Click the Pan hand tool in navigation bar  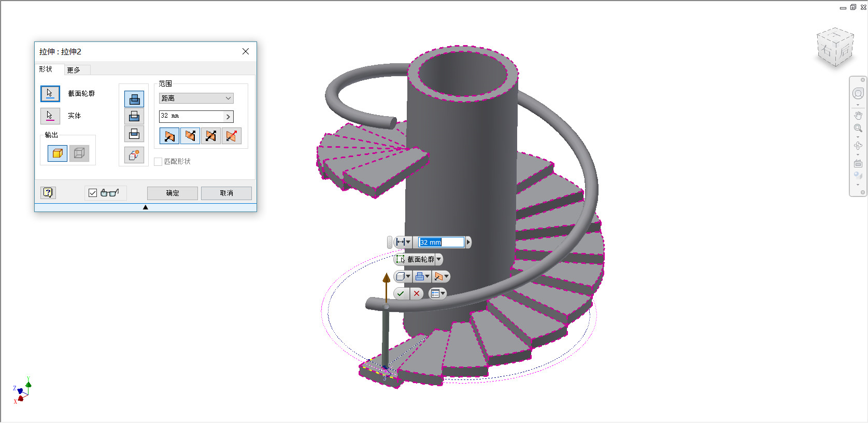click(x=858, y=115)
